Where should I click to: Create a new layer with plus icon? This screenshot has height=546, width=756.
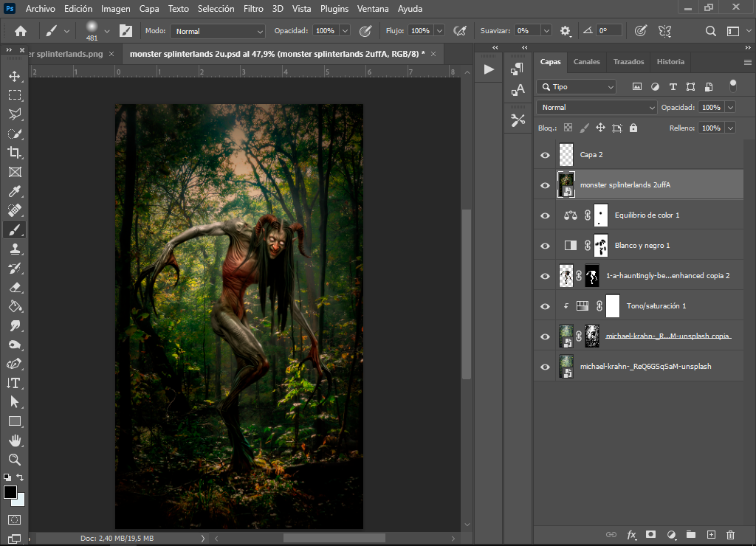(x=711, y=534)
